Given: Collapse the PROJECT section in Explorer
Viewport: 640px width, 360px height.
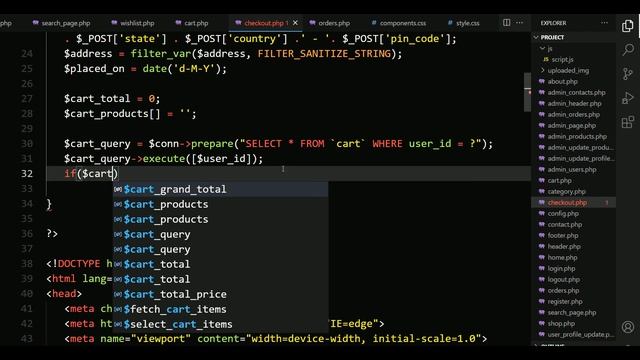Looking at the screenshot, I should (573, 37).
